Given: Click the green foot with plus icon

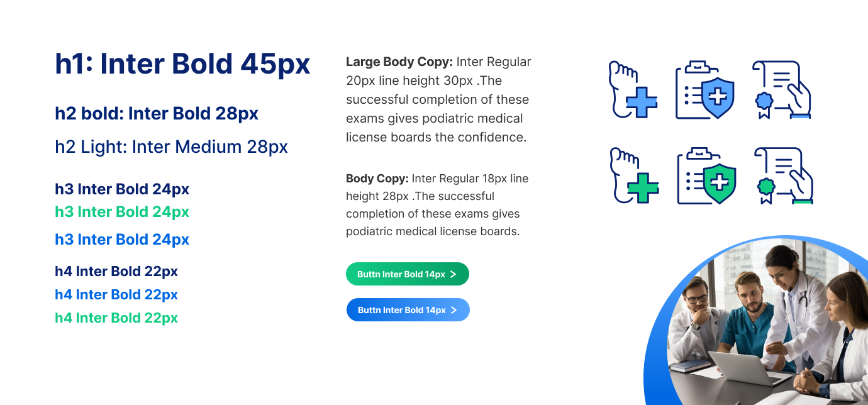Looking at the screenshot, I should (634, 176).
